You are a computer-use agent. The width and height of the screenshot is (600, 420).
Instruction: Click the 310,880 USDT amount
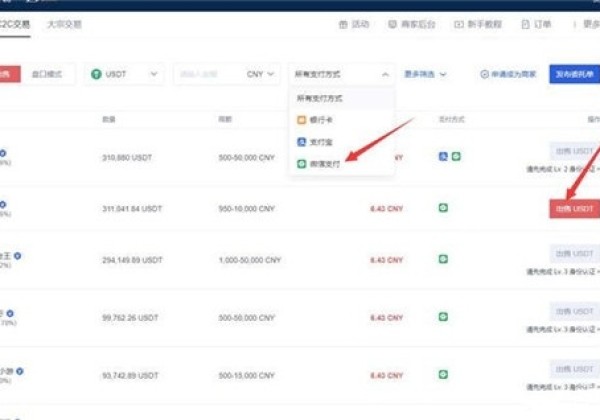pos(127,158)
